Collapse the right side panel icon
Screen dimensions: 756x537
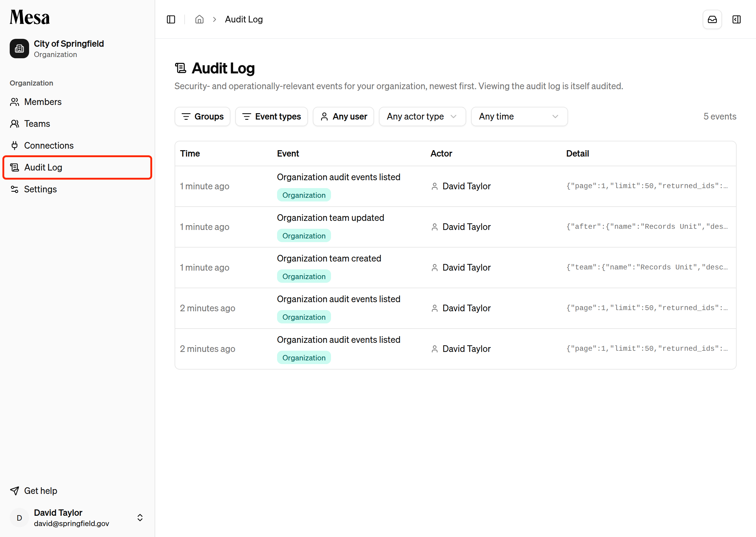[737, 19]
